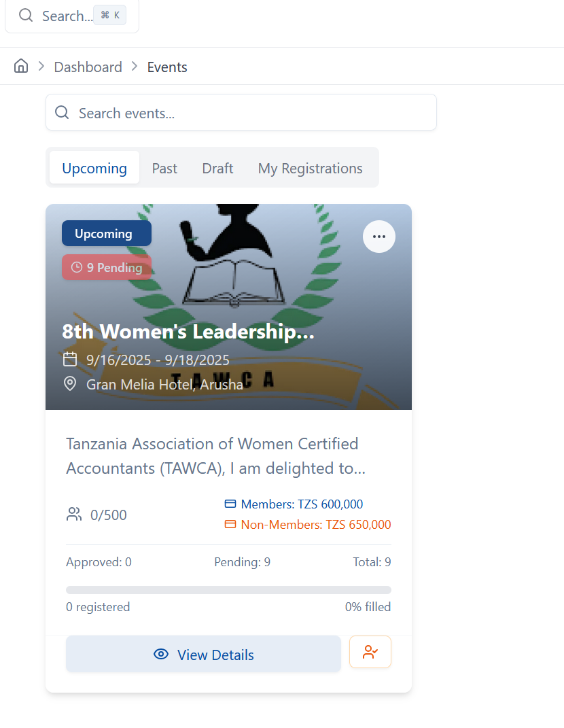Click the home icon in breadcrumb
564x728 pixels.
[x=21, y=66]
